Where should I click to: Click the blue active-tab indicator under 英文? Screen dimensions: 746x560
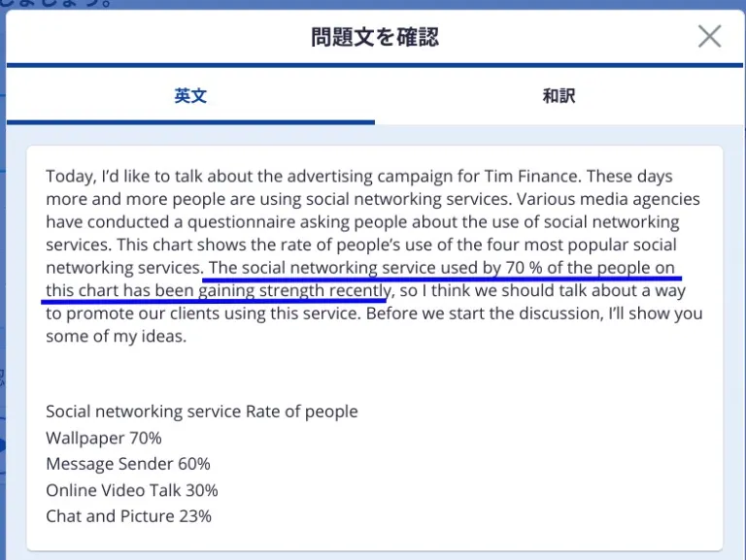tap(190, 121)
